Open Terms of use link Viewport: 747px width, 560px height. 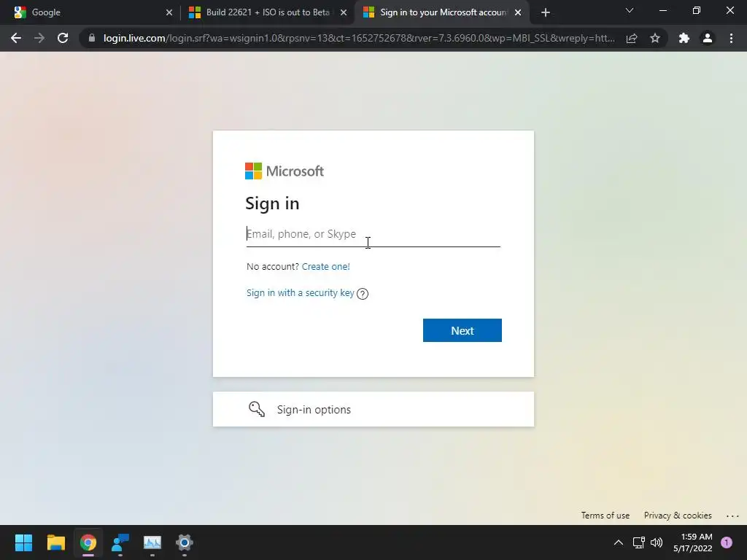[605, 516]
